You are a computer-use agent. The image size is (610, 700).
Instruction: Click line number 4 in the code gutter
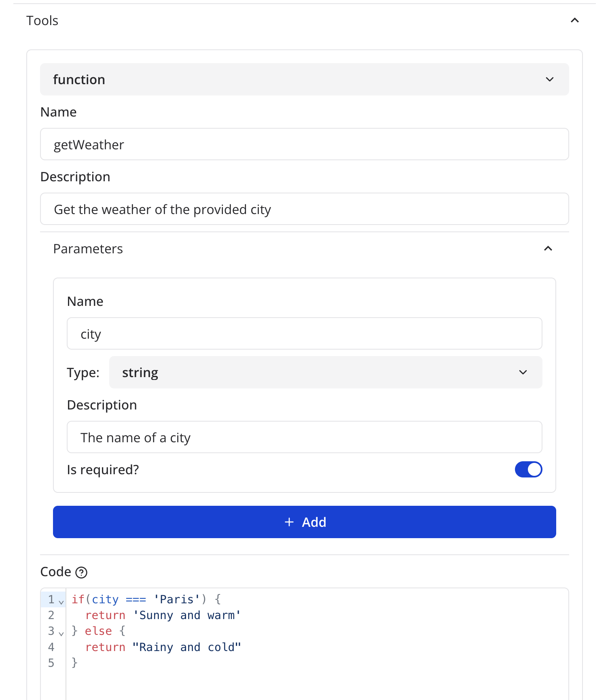51,647
